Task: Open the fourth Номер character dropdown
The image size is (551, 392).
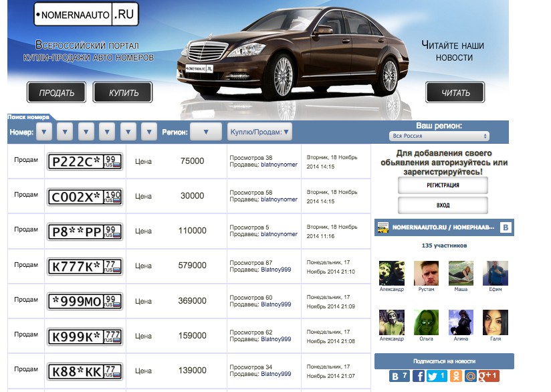Action: coord(107,132)
